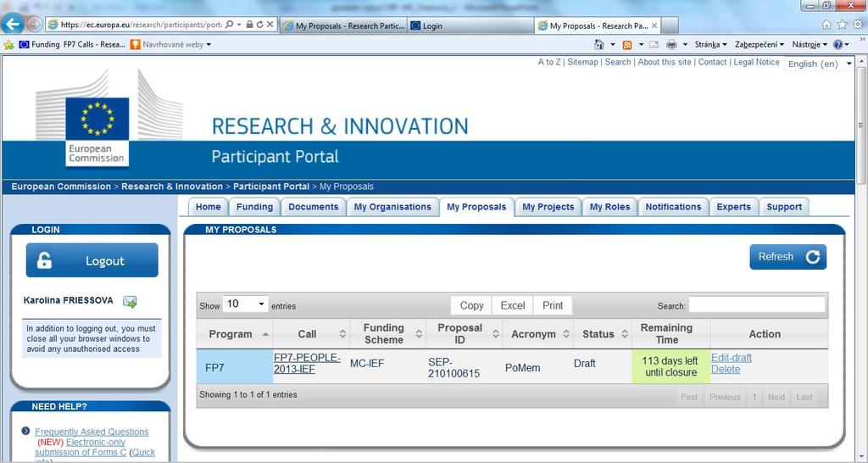This screenshot has width=868, height=463.
Task: Open the A to Z link
Action: (549, 62)
